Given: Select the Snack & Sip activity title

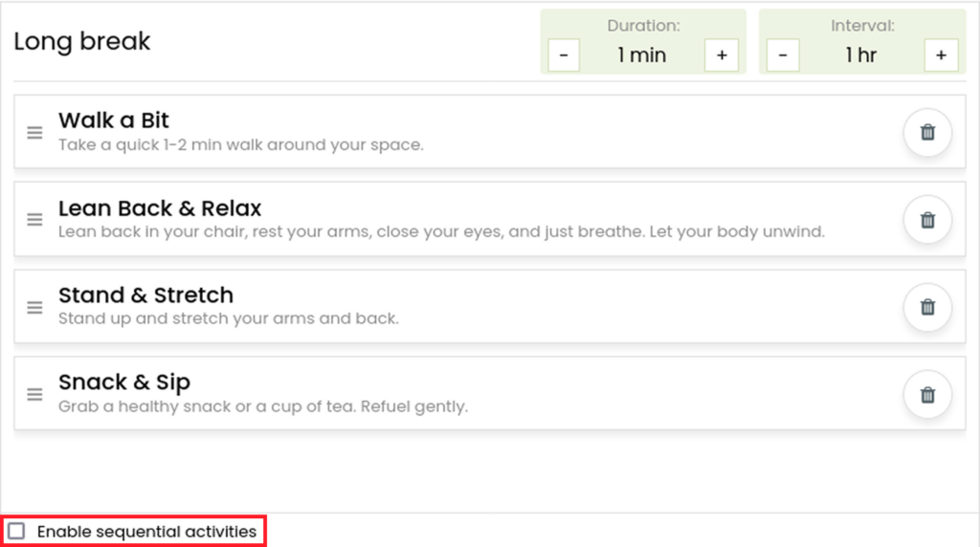Looking at the screenshot, I should pos(124,382).
